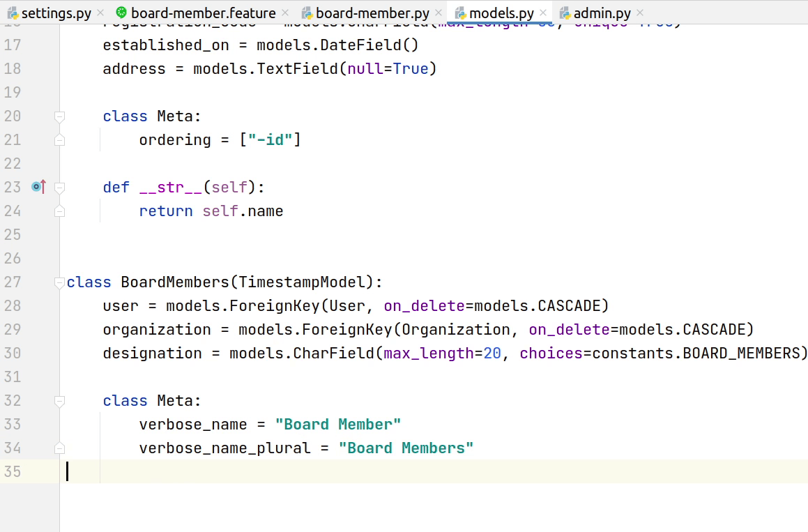Click the return keyword on line 24
The width and height of the screenshot is (808, 532).
[x=165, y=211]
